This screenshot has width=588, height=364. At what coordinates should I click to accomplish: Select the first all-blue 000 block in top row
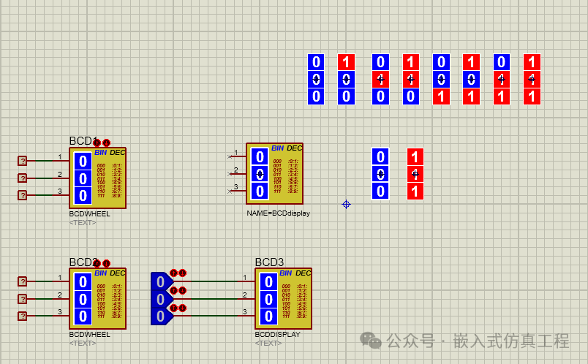coord(316,80)
